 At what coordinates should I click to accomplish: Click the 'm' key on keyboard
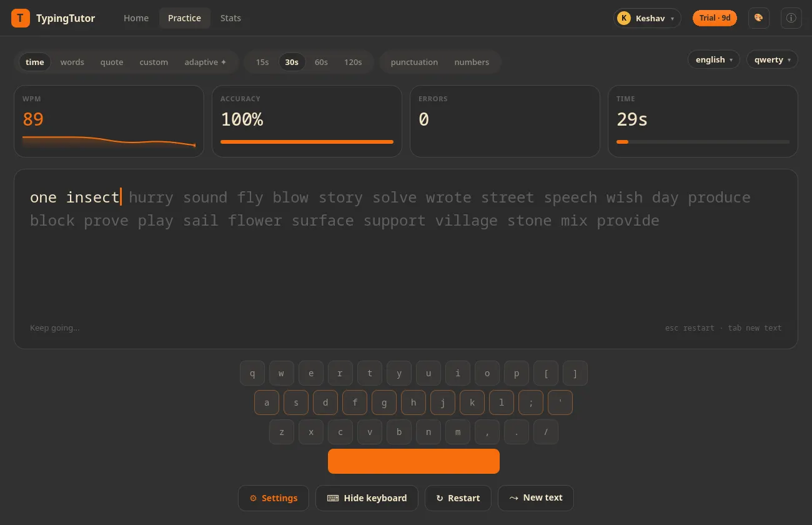458,432
